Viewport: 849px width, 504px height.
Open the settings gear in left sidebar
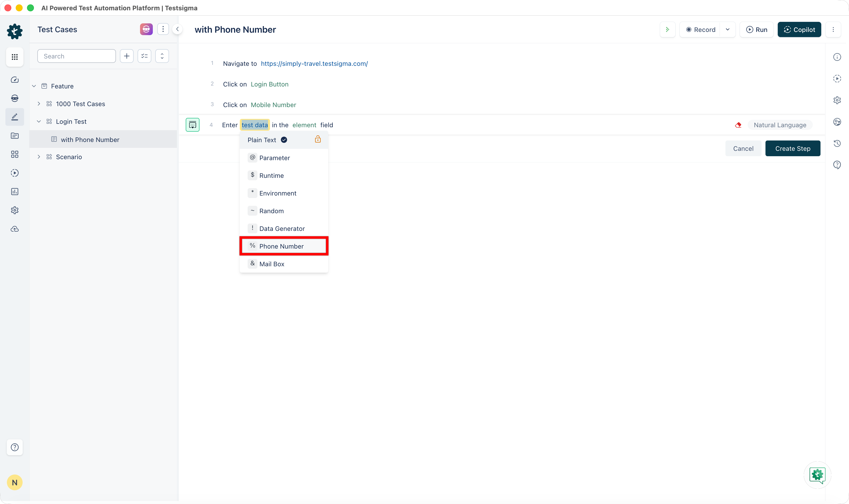[14, 210]
